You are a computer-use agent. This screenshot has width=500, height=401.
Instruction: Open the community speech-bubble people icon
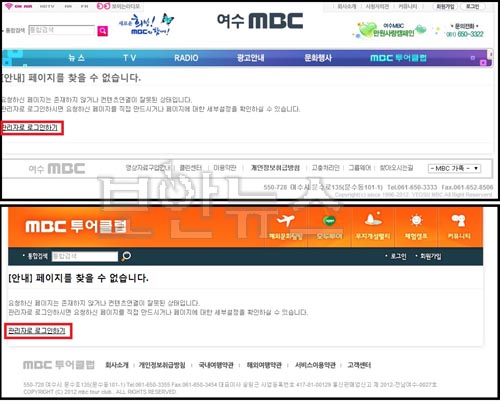(459, 220)
